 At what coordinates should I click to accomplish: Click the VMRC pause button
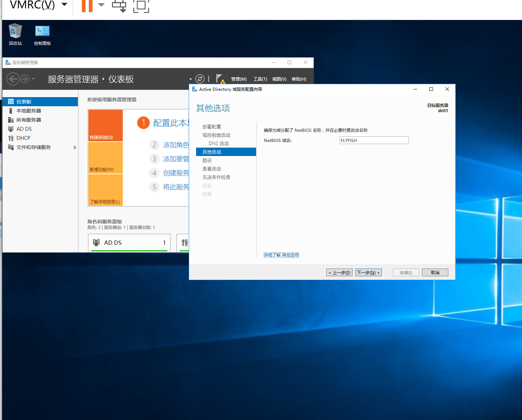pos(87,6)
